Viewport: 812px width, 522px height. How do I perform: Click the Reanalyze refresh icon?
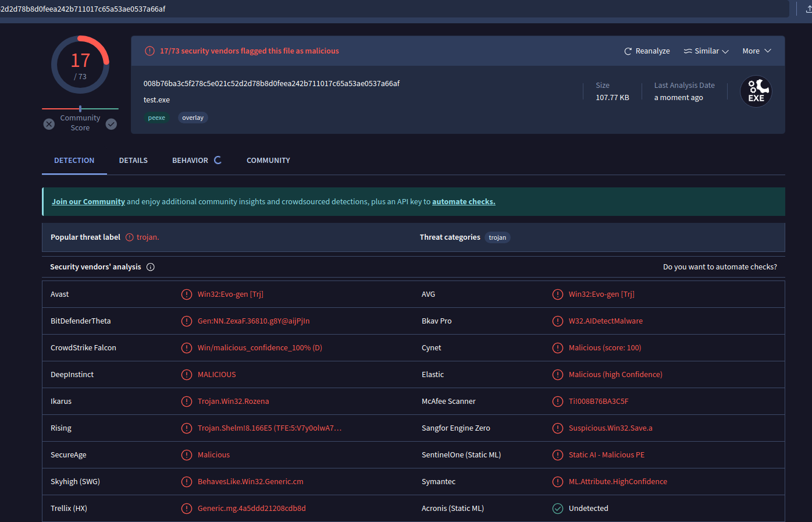point(628,51)
